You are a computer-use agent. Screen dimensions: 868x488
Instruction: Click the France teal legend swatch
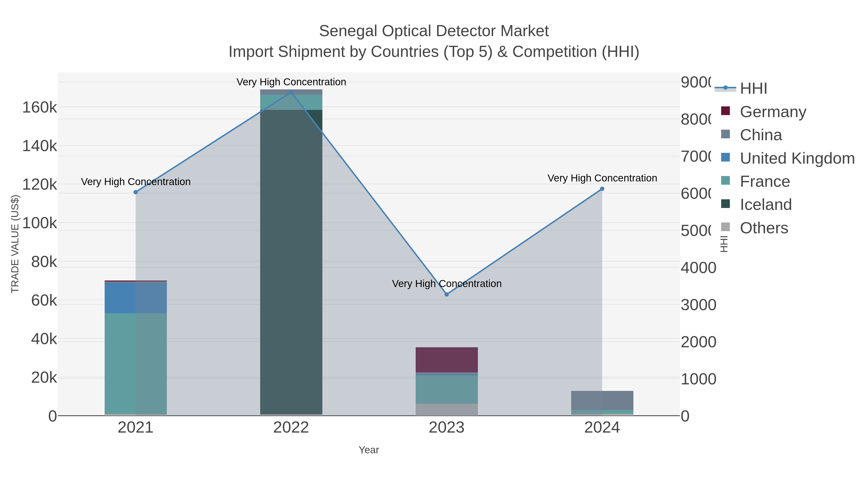(725, 180)
